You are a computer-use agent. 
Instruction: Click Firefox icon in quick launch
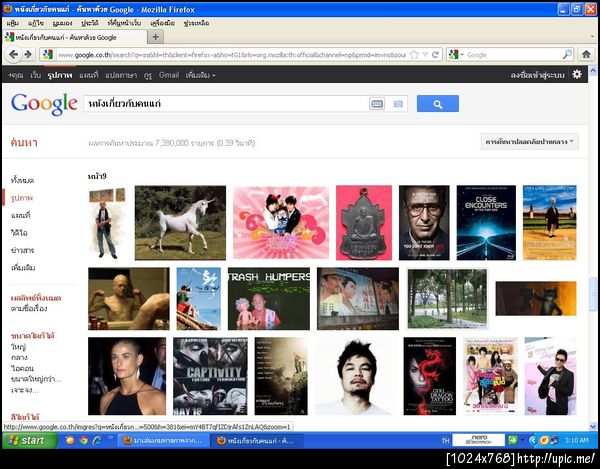pyautogui.click(x=70, y=440)
